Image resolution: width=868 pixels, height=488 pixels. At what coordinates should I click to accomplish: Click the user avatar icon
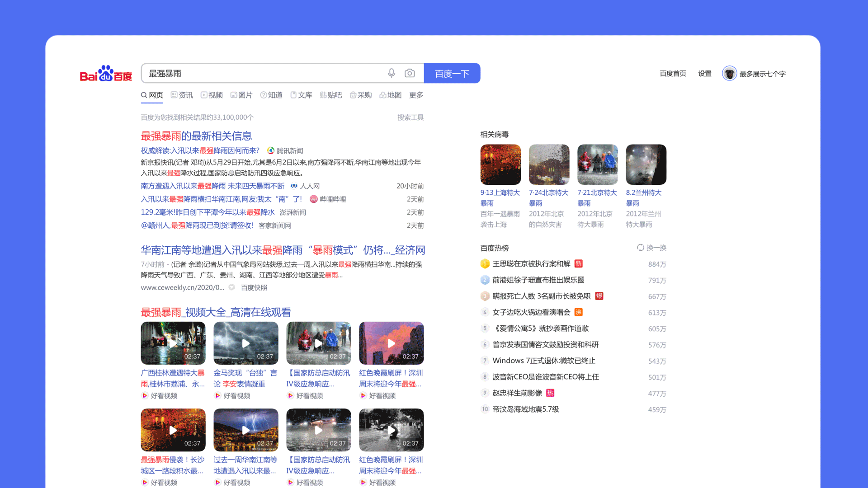coord(729,74)
